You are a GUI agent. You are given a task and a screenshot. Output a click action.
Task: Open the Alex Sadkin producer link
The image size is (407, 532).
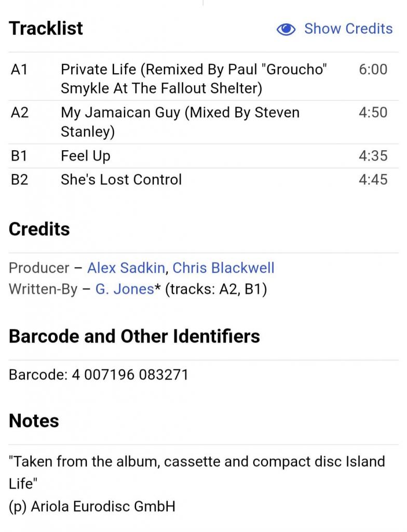(x=126, y=268)
